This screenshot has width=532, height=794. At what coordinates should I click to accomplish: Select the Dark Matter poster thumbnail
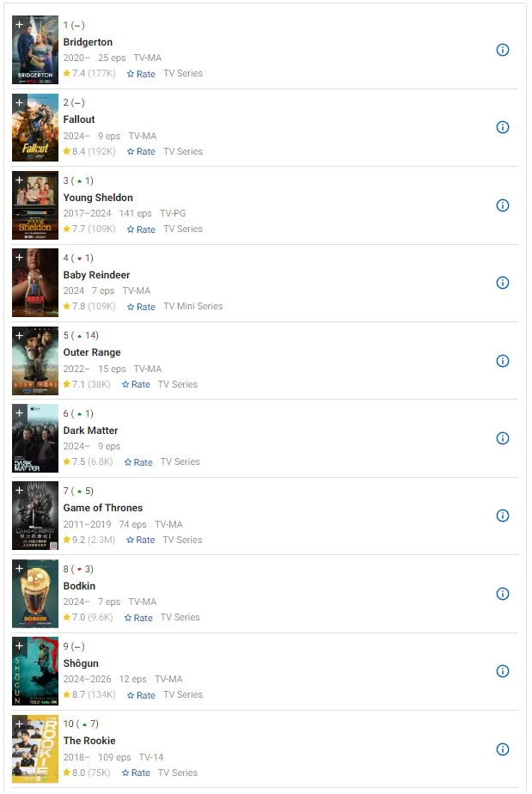35,438
